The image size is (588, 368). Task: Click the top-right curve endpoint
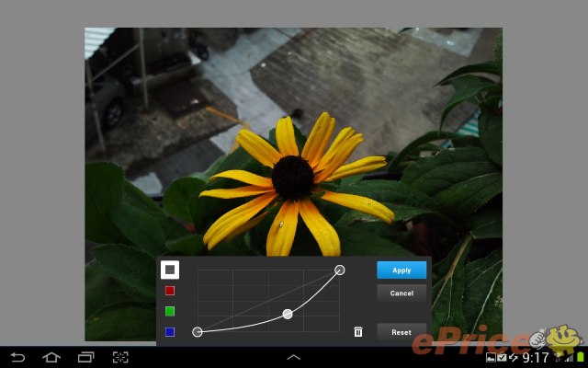coord(340,270)
